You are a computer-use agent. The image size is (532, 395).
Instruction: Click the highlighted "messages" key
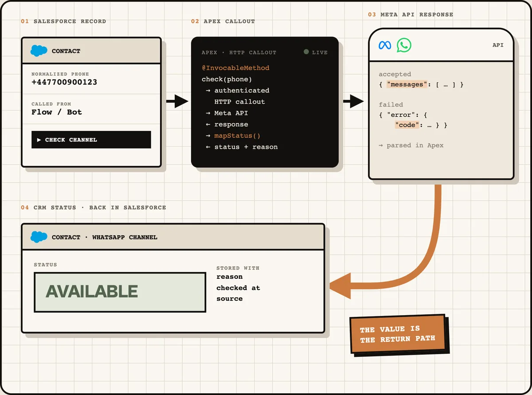(407, 84)
